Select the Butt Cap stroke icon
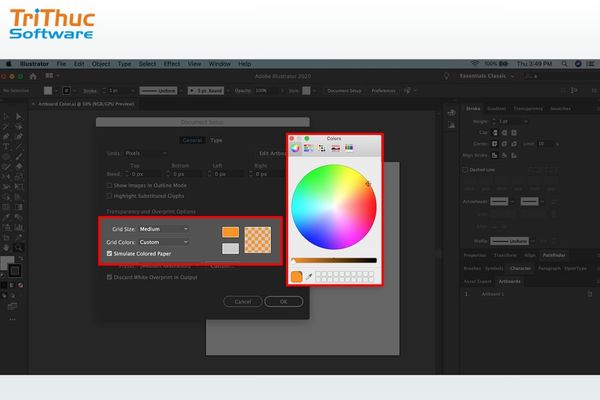Screen dimensions: 600x400 [x=495, y=133]
